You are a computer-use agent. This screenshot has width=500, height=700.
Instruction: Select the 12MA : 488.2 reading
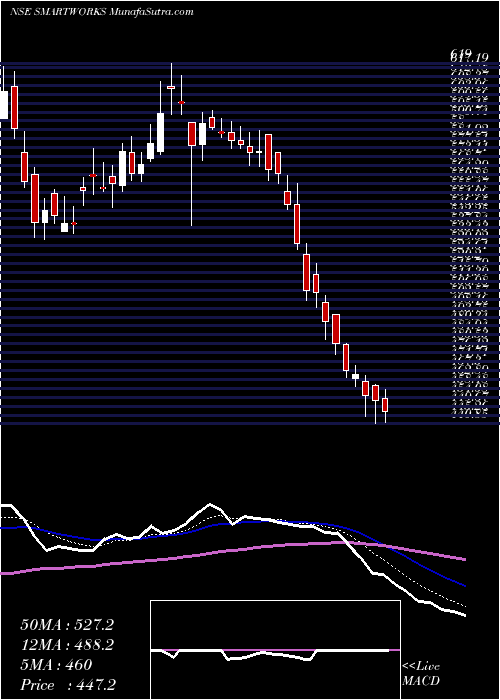tap(67, 645)
